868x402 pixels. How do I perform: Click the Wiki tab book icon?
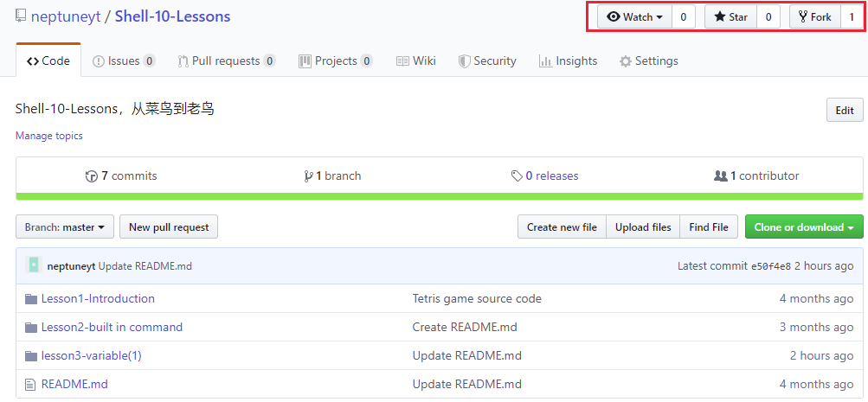click(402, 61)
